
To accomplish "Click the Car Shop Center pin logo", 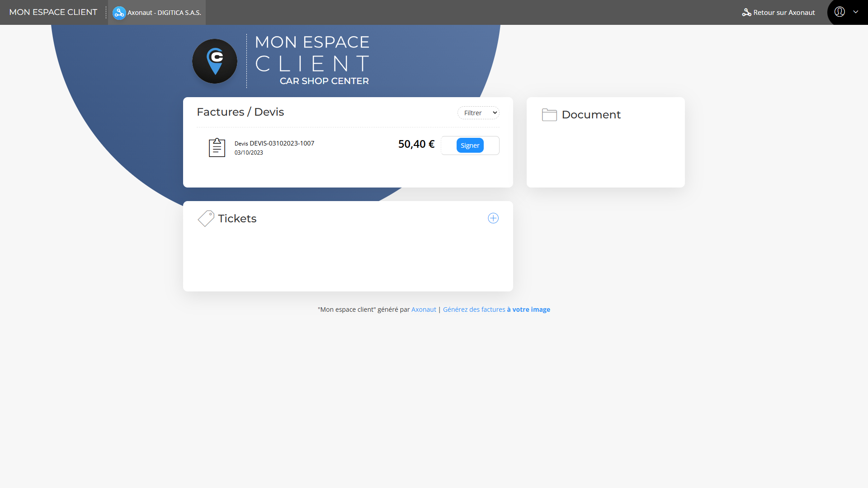I will point(215,61).
